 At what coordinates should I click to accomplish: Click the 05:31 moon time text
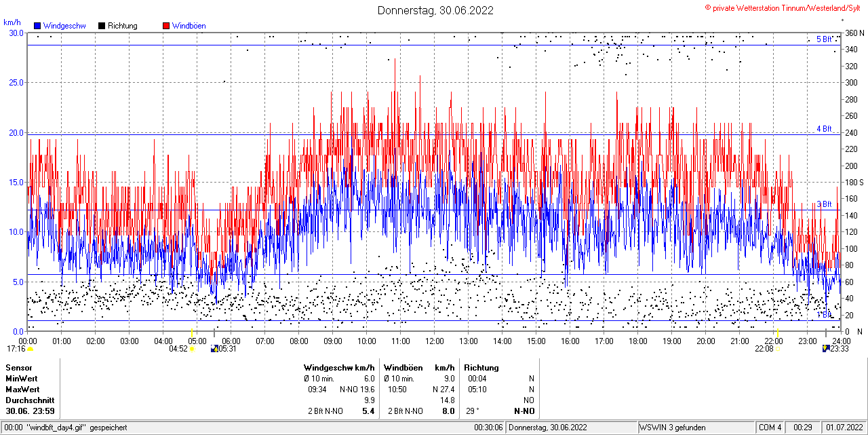coord(229,349)
